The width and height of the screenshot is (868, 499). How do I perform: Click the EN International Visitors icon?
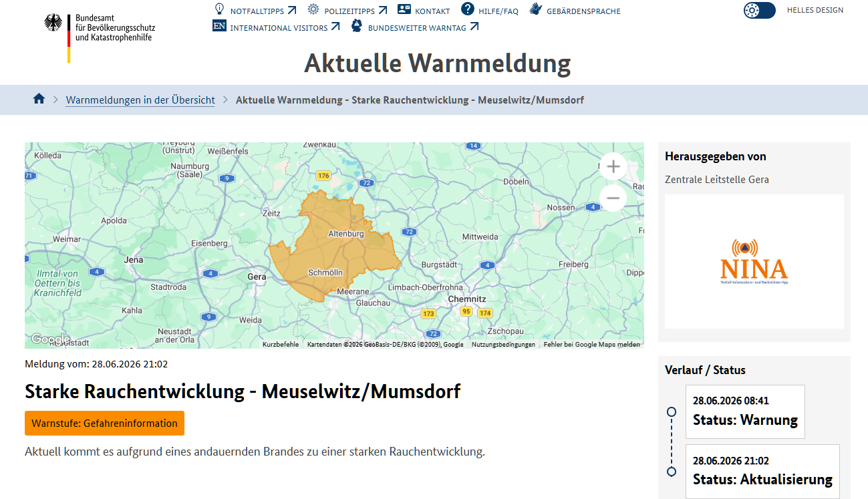click(x=219, y=26)
